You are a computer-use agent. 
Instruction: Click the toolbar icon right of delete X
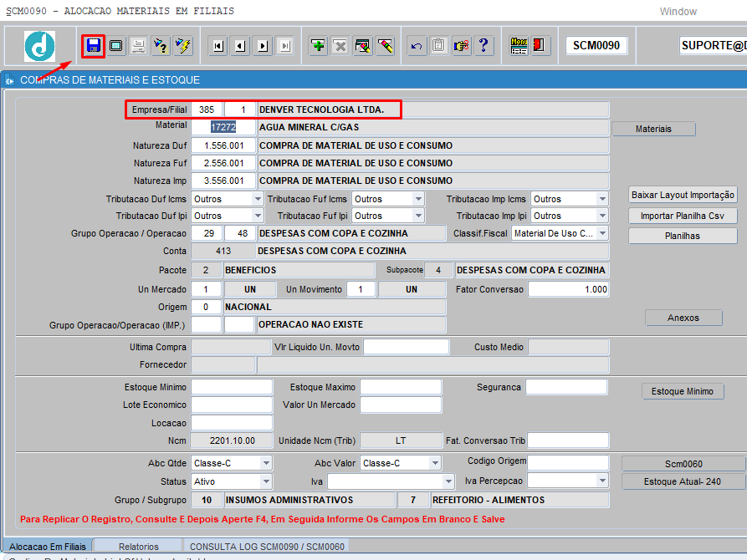[362, 46]
